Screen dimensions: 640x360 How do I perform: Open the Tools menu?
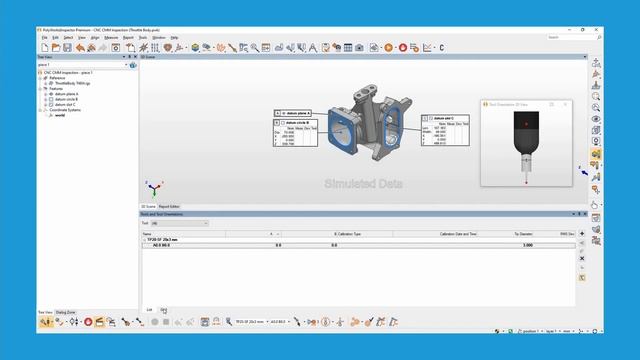pyautogui.click(x=143, y=38)
